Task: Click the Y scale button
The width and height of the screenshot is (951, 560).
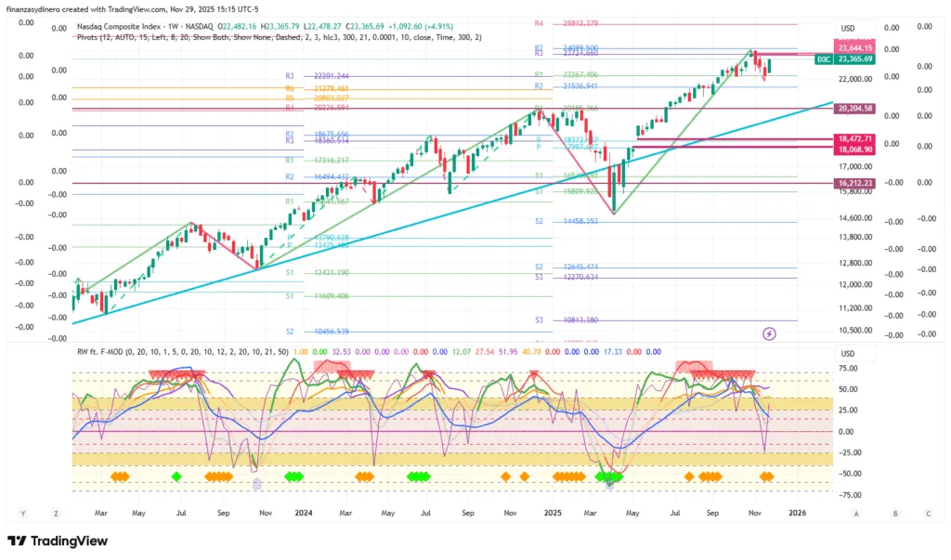Action: click(x=22, y=513)
